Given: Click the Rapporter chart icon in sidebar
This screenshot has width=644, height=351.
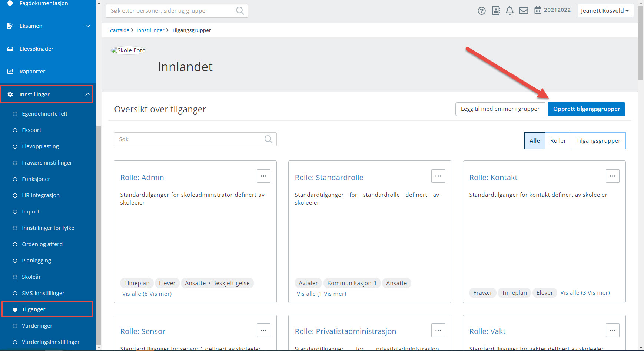Looking at the screenshot, I should click(x=10, y=72).
